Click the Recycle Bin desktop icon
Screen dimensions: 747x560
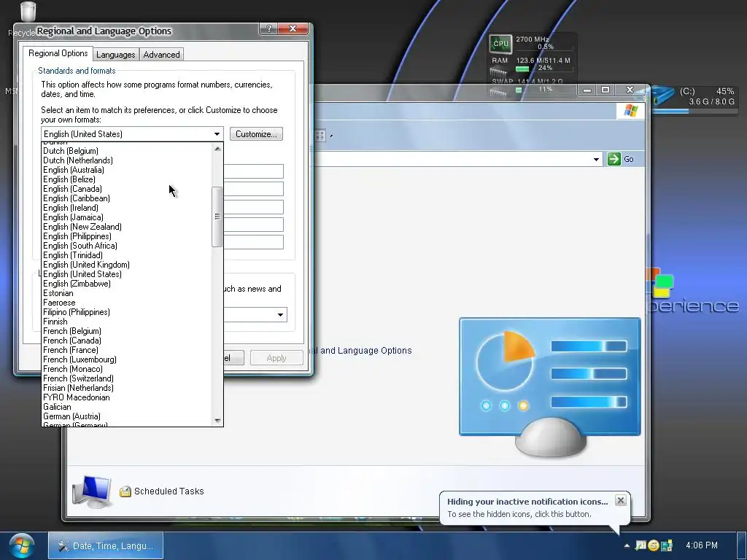(x=28, y=13)
